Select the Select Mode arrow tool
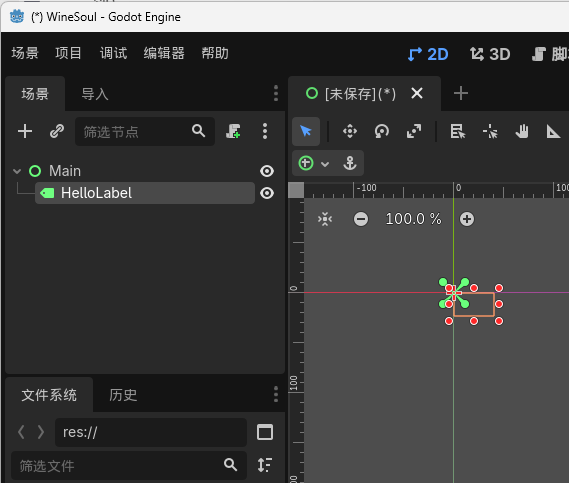Image resolution: width=569 pixels, height=483 pixels. tap(306, 131)
